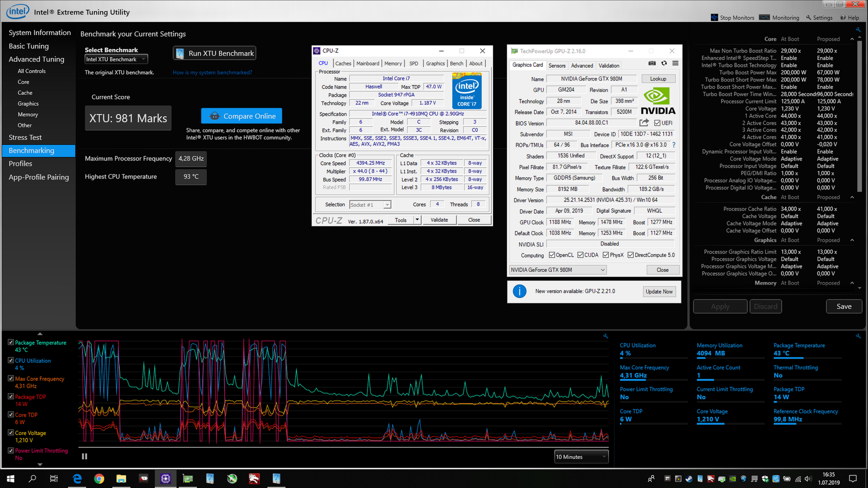Image resolution: width=868 pixels, height=488 pixels.
Task: Toggle OpenCL checkbox in GPU-Z
Action: (552, 255)
